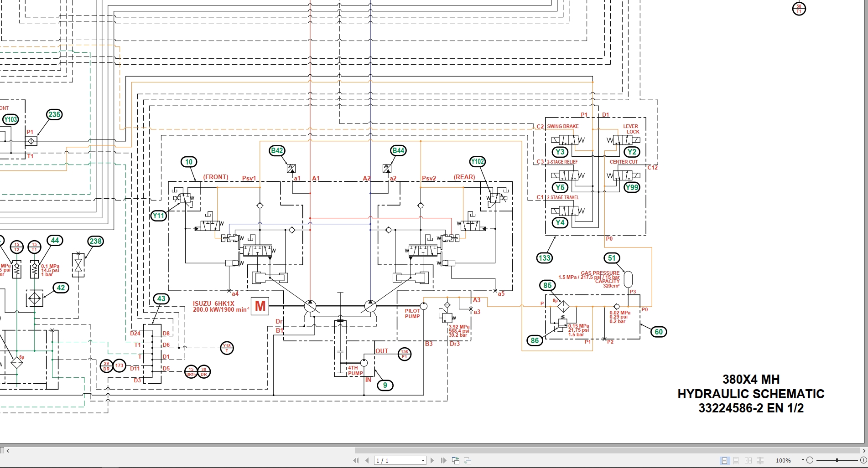Viewport: 868px width, 468px height.
Task: Zoom in on the schematic
Action: click(863, 460)
